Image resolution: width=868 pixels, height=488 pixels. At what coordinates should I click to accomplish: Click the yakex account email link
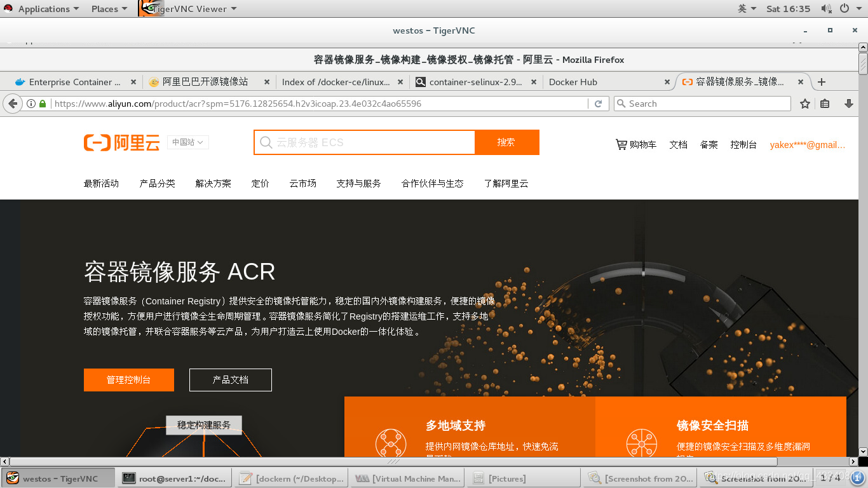(808, 145)
